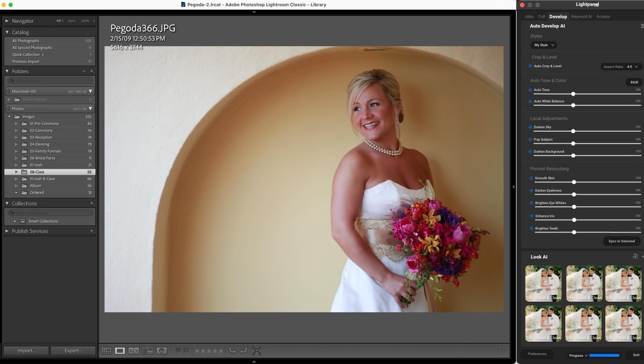
Task: Flag photo as pick in toolbar
Action: click(x=178, y=350)
